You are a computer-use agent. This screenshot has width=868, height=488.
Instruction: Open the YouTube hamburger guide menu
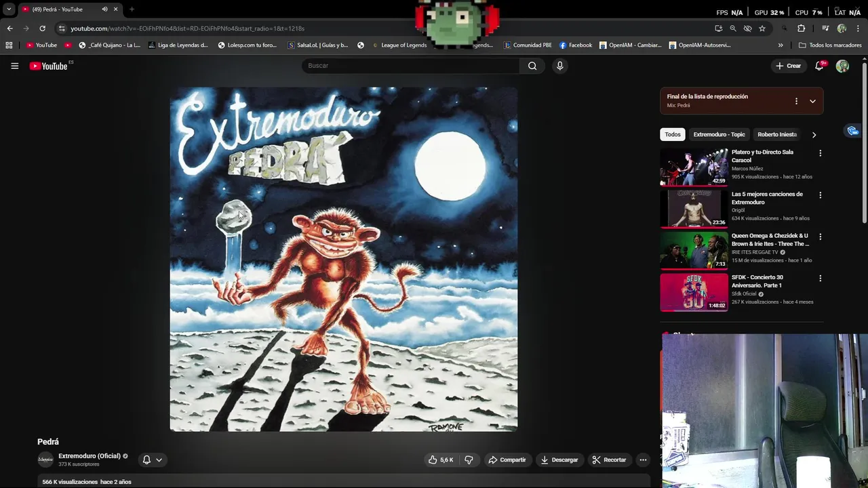click(14, 66)
